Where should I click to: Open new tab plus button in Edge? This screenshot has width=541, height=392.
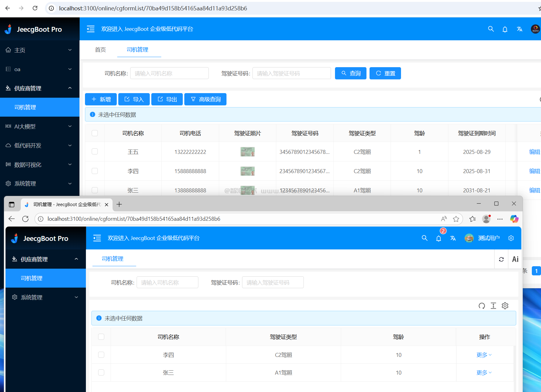[119, 204]
